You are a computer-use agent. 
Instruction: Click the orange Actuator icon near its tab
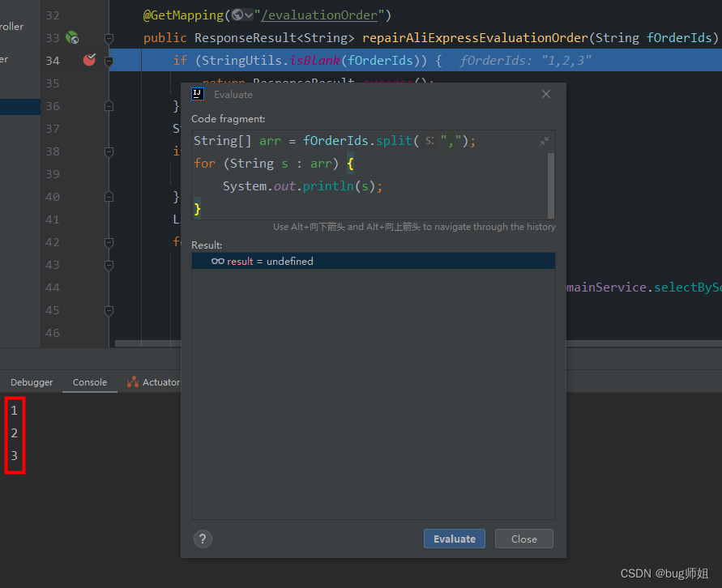(x=135, y=381)
